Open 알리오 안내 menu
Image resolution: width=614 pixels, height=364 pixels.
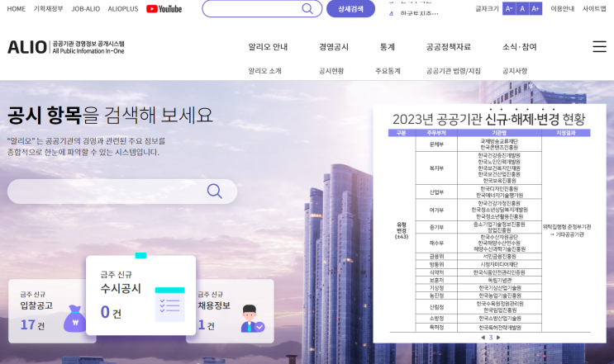(x=268, y=47)
